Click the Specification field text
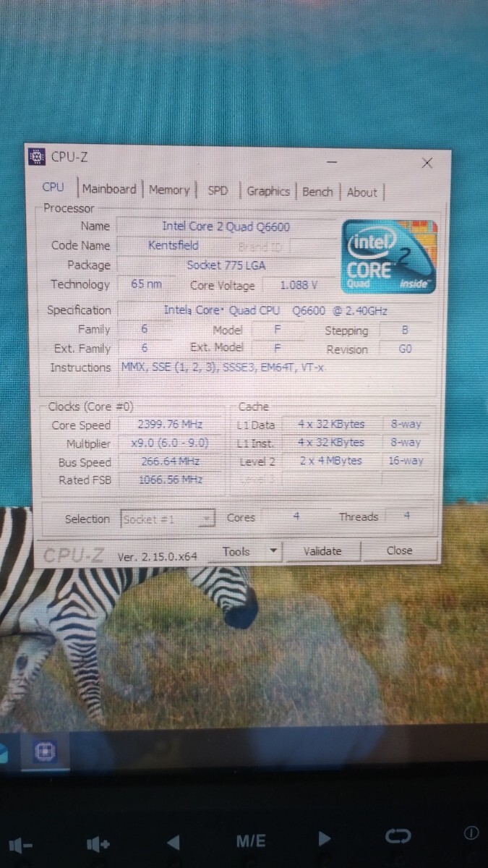Image resolution: width=488 pixels, height=868 pixels. click(275, 311)
